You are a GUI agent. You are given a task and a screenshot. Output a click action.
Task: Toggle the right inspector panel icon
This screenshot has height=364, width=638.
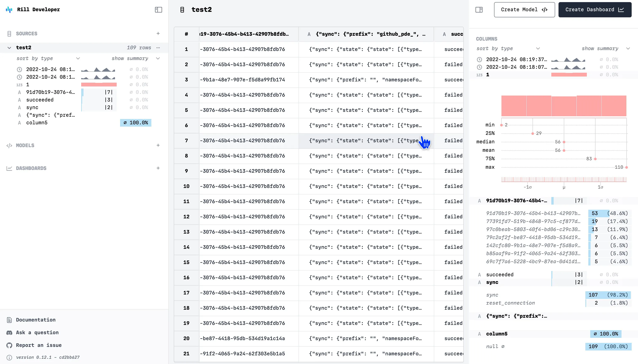point(479,10)
